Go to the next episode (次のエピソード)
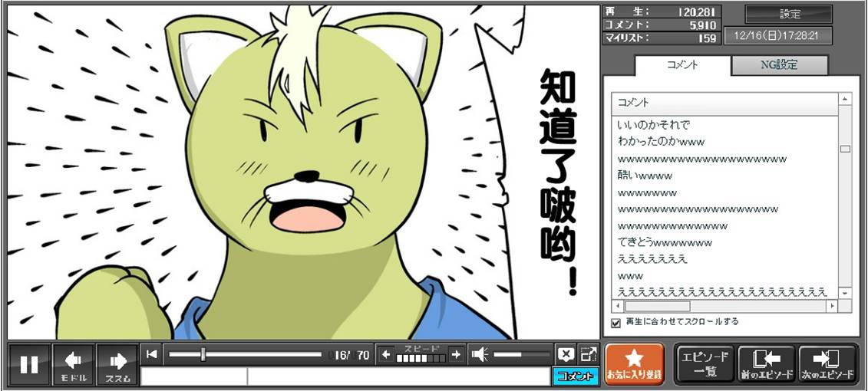 click(827, 364)
